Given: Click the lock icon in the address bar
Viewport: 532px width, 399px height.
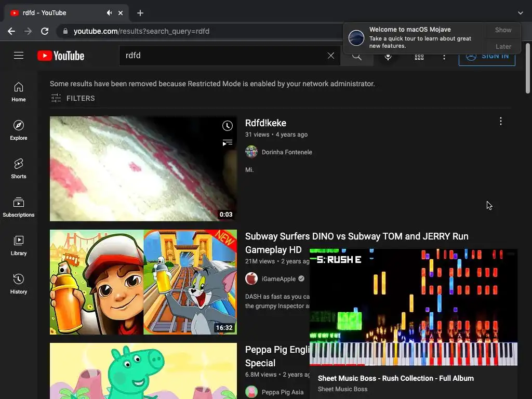Looking at the screenshot, I should point(65,31).
